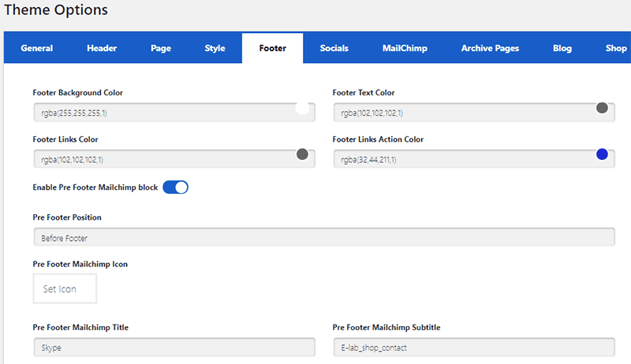Click the Footer Links Action Color blue swatch
The height and width of the screenshot is (364, 631).
click(x=602, y=154)
